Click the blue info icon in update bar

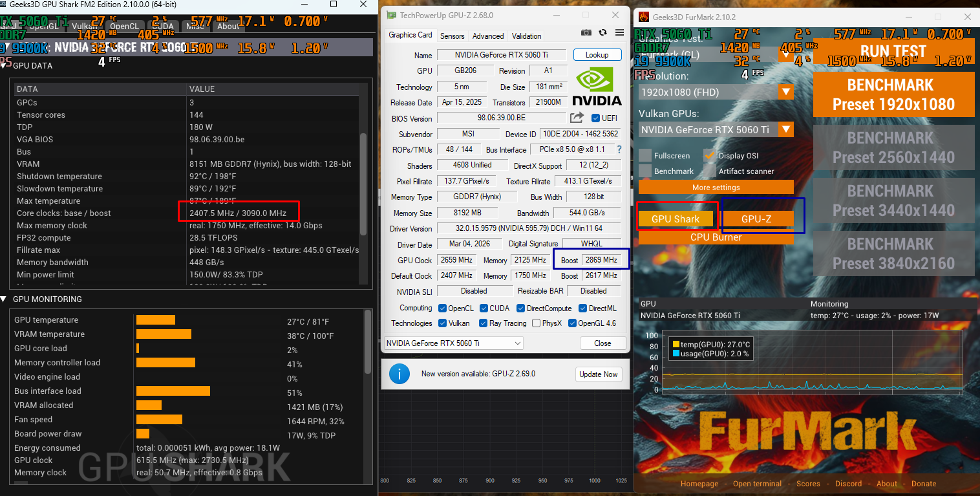399,374
